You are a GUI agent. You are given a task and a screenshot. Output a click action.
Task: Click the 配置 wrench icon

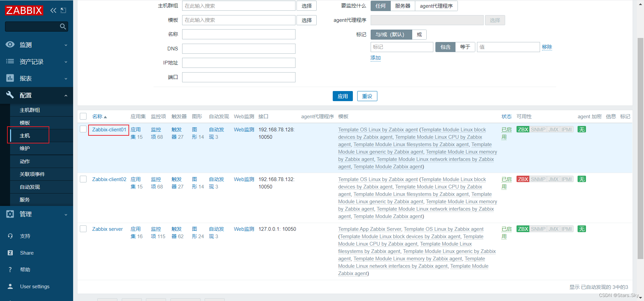click(10, 95)
